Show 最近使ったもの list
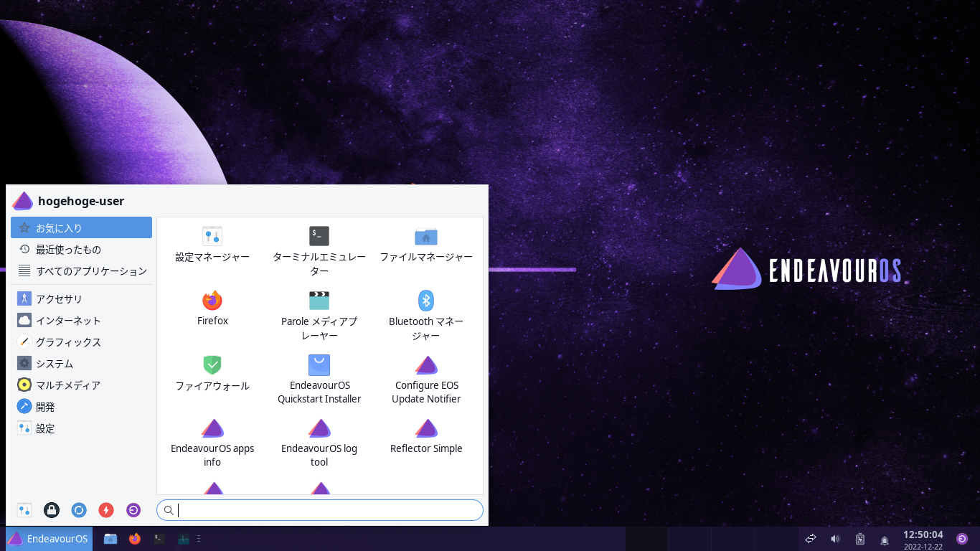980x551 pixels. coord(81,249)
